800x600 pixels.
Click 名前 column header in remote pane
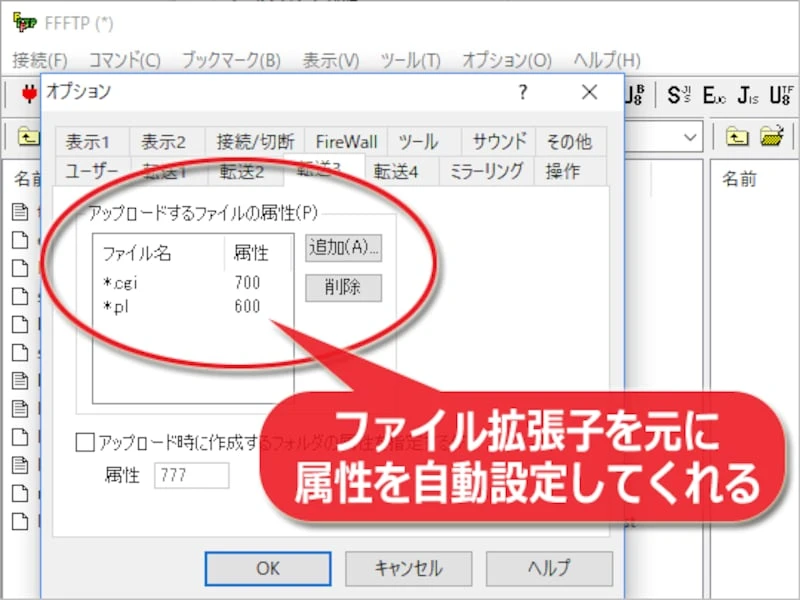tap(739, 179)
